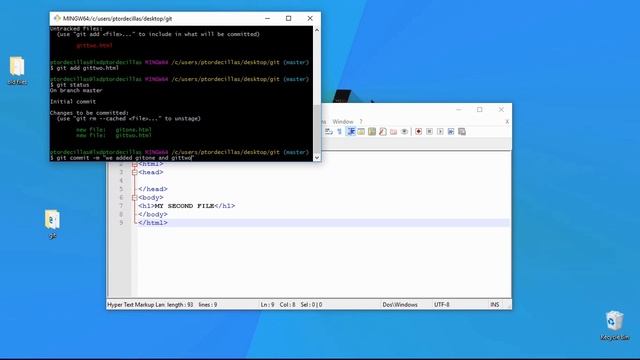This screenshot has width=640, height=360.
Task: Click Run macro multiple times icon
Action: point(451,131)
